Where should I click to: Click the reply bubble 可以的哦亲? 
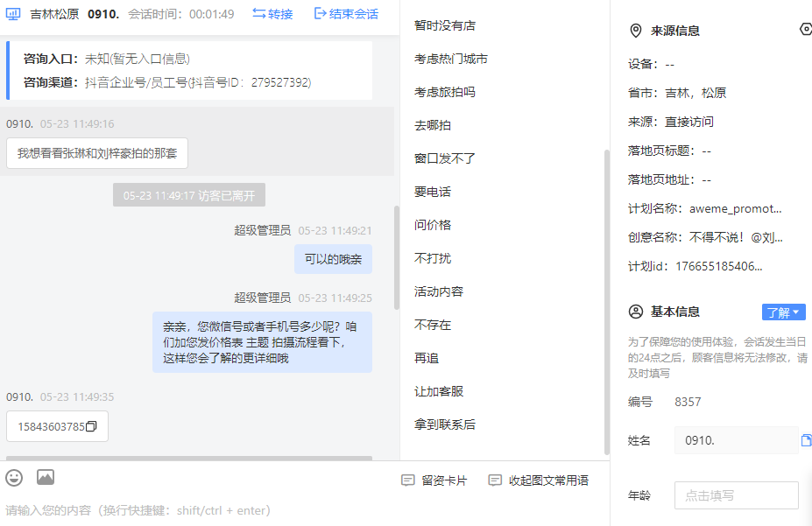(333, 259)
